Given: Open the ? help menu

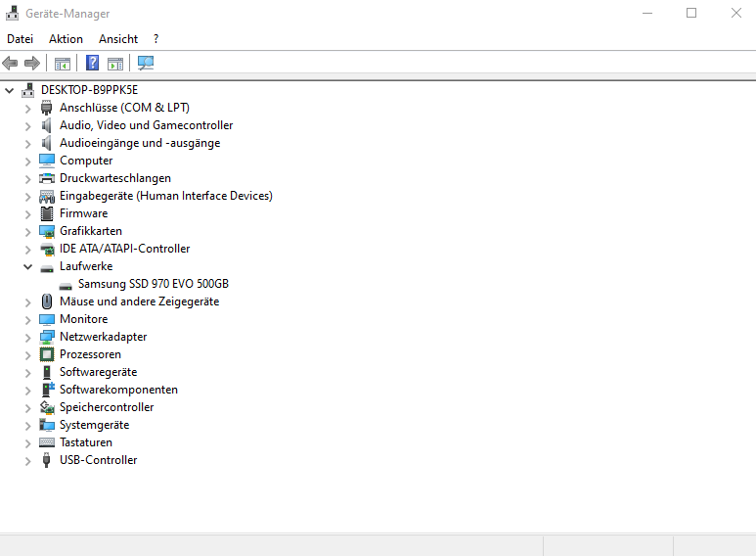Looking at the screenshot, I should click(156, 39).
